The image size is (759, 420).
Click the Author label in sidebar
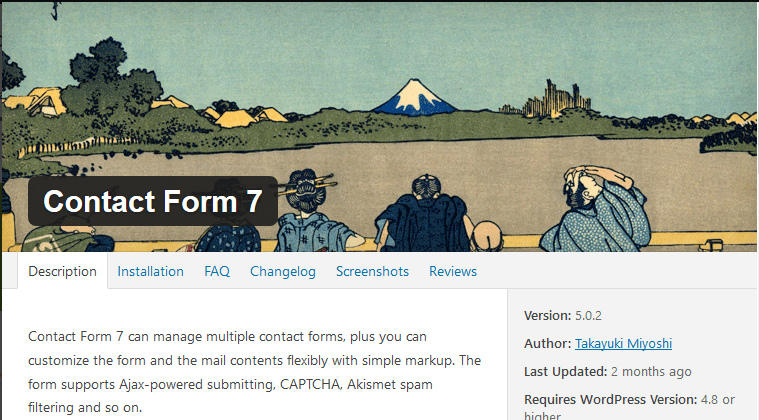[x=547, y=344]
